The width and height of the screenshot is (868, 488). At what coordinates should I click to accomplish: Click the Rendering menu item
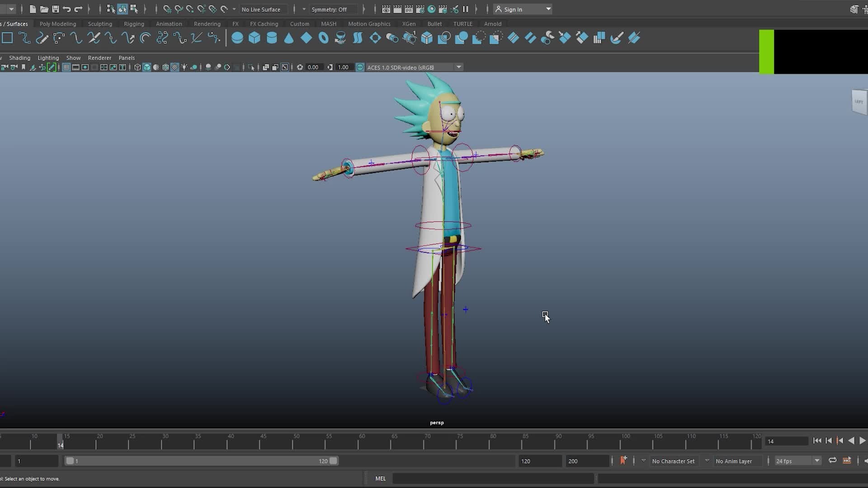pos(207,24)
